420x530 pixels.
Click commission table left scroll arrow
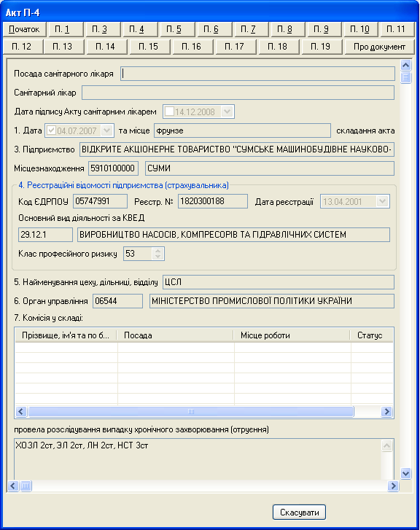coord(21,411)
